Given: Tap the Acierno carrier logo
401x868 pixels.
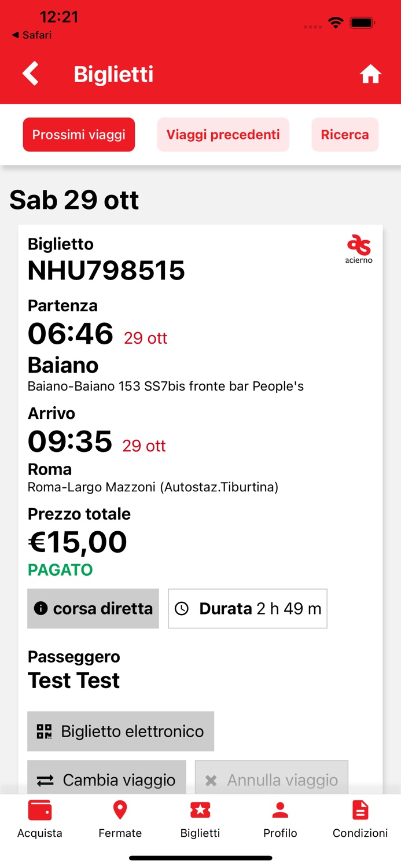Looking at the screenshot, I should coord(359,249).
